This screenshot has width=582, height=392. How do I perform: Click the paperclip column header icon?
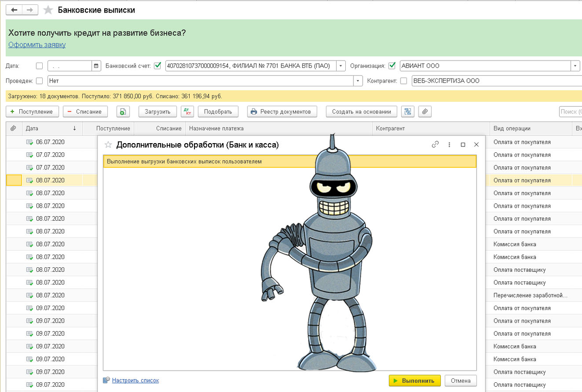coord(13,129)
